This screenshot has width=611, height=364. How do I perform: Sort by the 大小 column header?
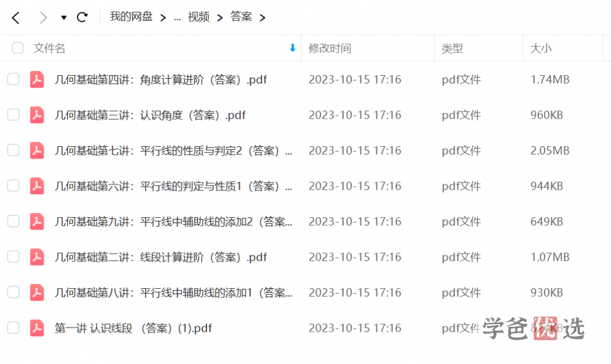pyautogui.click(x=541, y=48)
